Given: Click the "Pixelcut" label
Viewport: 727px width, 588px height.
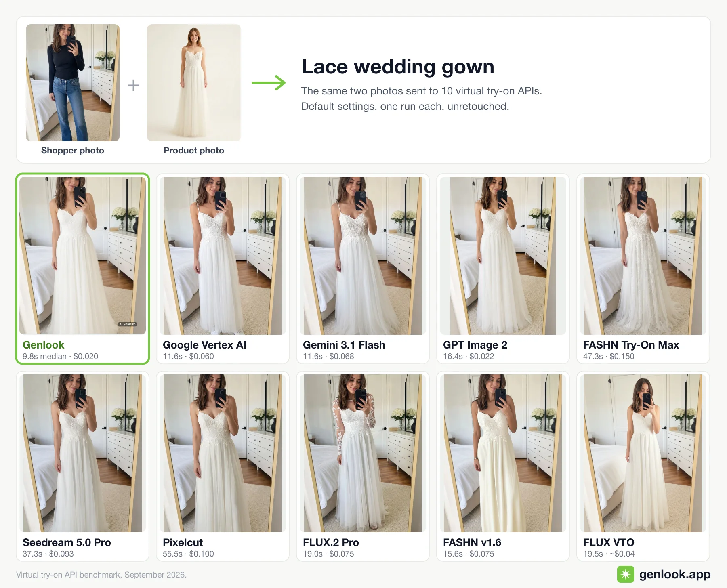Looking at the screenshot, I should coord(183,542).
